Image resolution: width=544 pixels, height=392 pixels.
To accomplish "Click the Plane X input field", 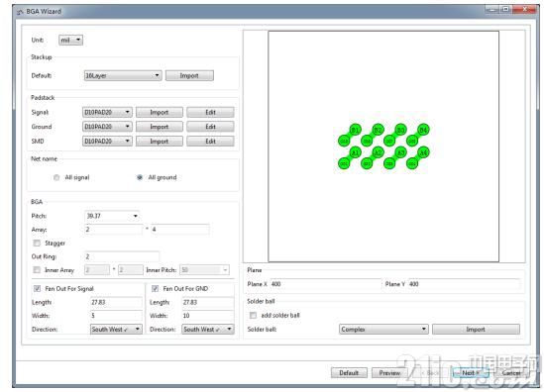I will click(x=325, y=284).
